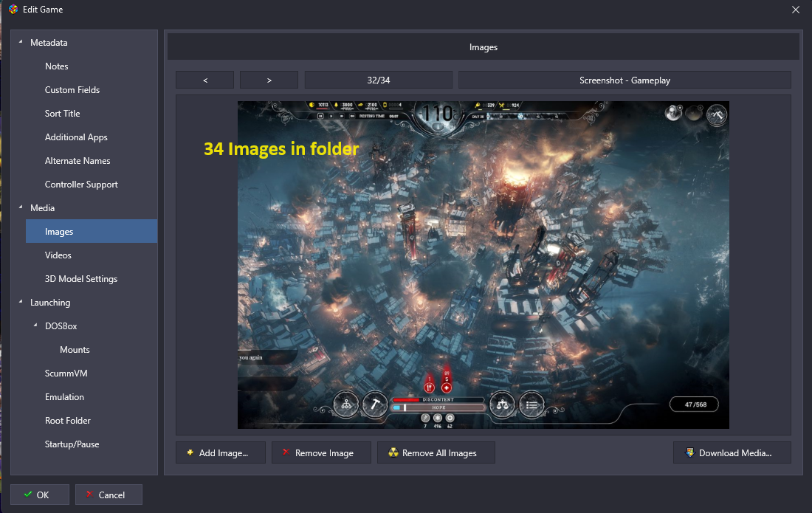Click the Images panel header
Screen dimensions: 812x513
click(x=484, y=47)
